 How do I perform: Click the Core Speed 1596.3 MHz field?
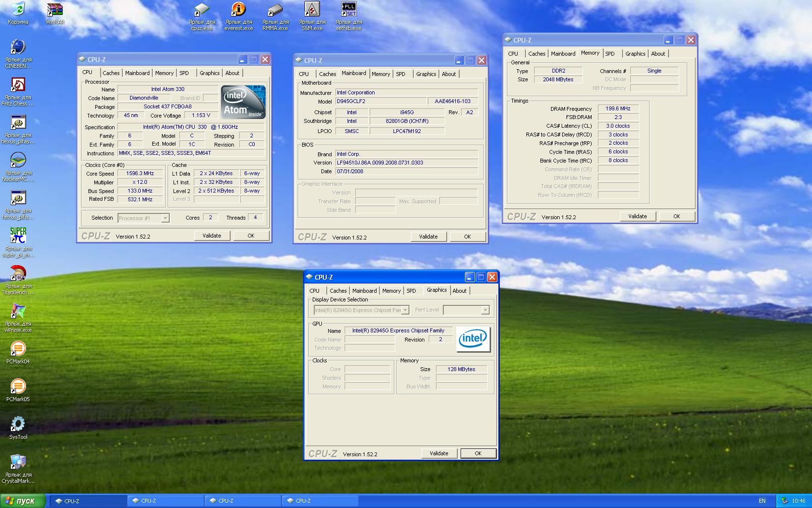coord(140,173)
